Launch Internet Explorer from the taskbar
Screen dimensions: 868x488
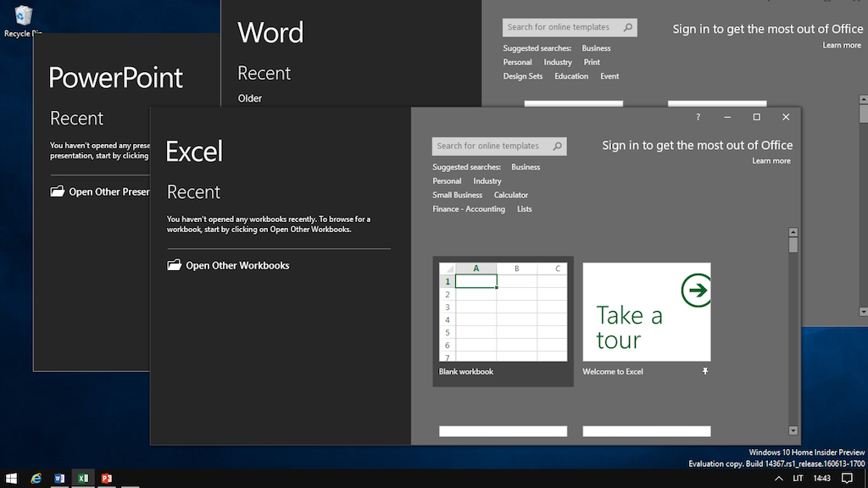coord(36,479)
